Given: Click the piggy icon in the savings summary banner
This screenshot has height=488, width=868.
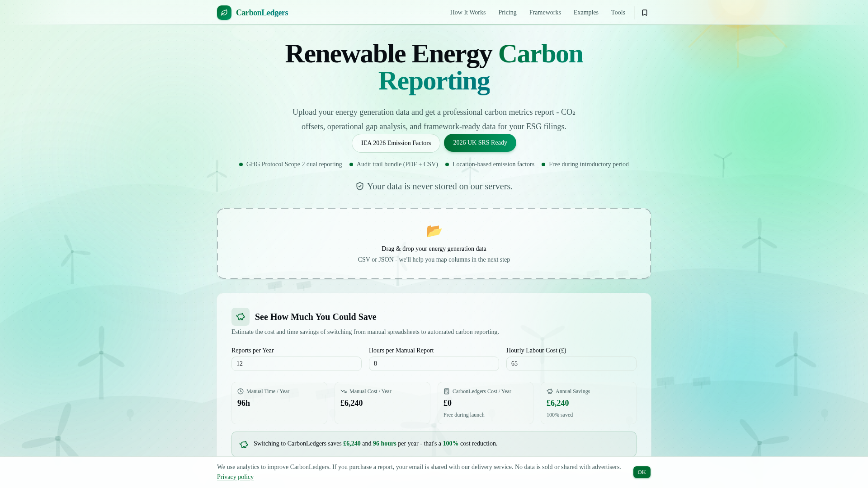Looking at the screenshot, I should click(244, 444).
